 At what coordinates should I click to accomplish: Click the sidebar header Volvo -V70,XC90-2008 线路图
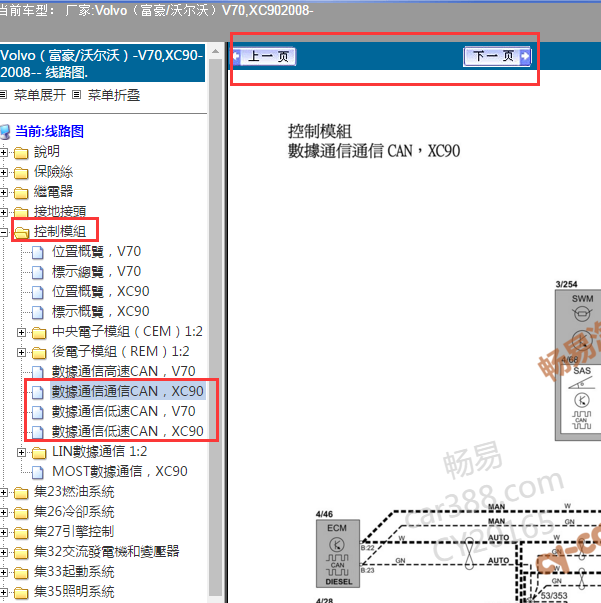click(x=102, y=63)
